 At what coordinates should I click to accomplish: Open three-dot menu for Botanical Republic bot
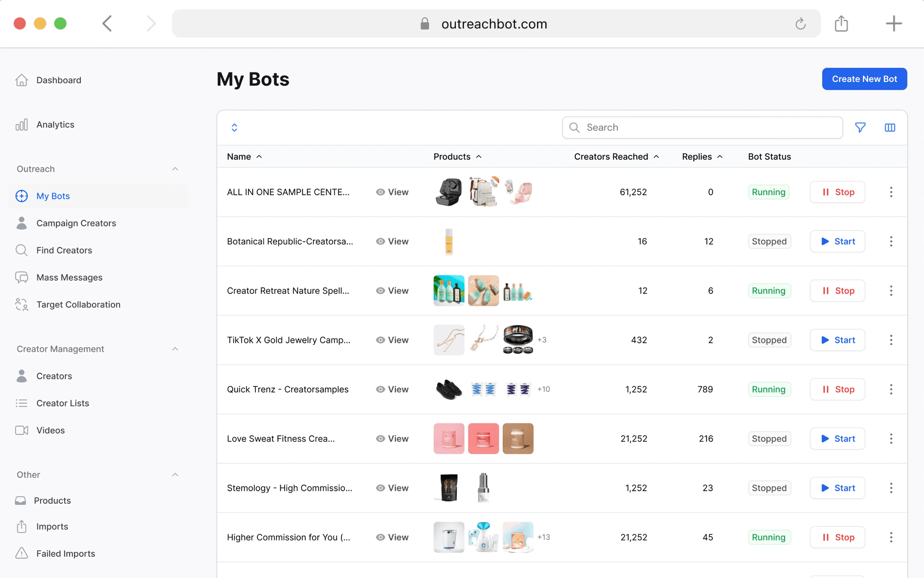point(891,241)
